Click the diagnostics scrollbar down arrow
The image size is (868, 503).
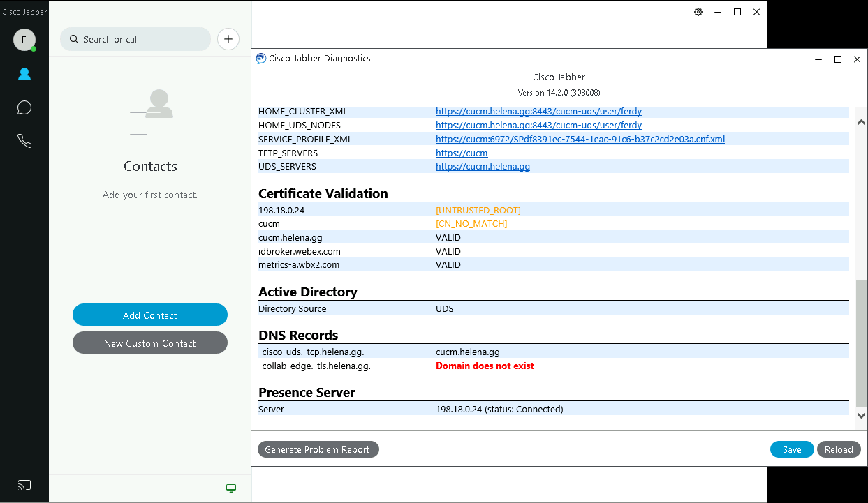coord(861,415)
